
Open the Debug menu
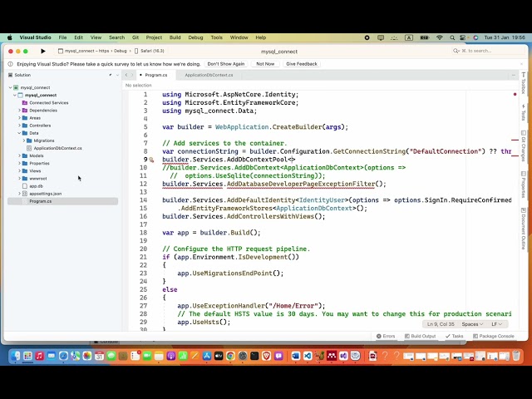(x=195, y=37)
